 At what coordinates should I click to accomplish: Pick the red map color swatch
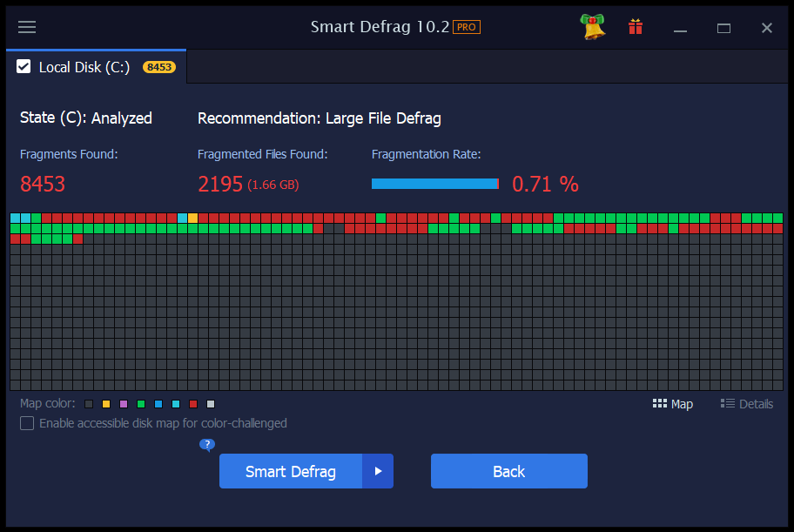coord(193,404)
